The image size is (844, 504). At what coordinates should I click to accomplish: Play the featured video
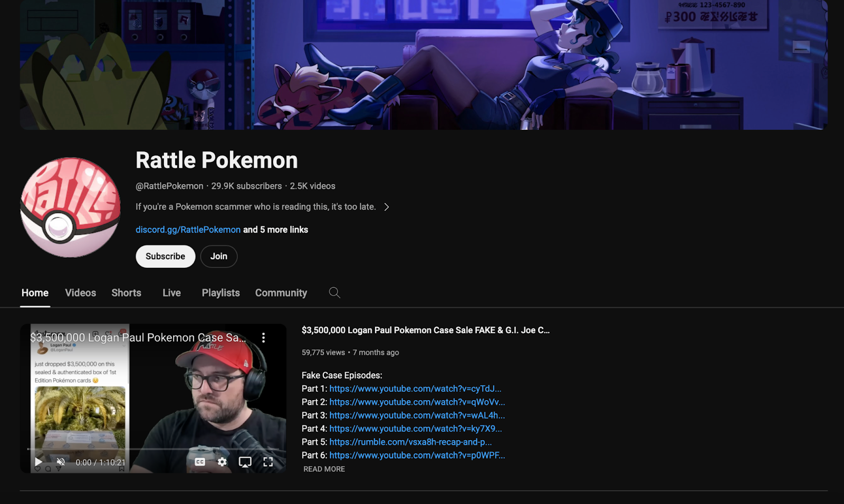point(39,462)
